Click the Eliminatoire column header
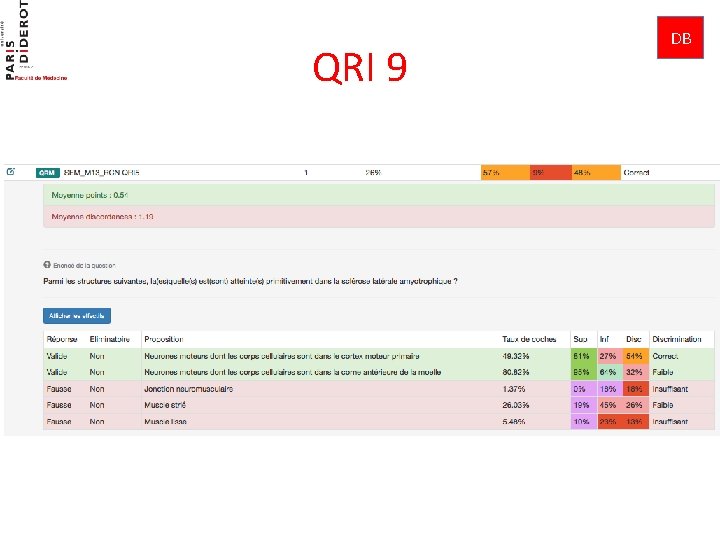The width and height of the screenshot is (720, 540). (x=110, y=339)
